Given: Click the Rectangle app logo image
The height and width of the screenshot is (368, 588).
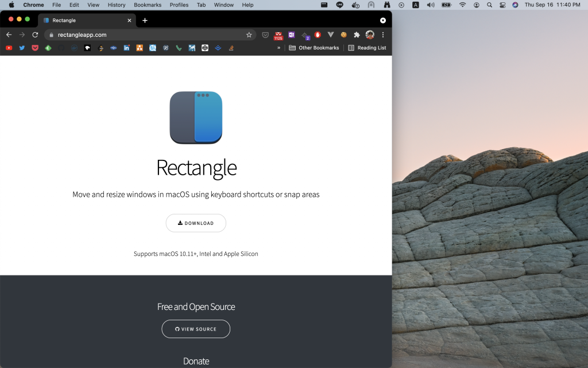Looking at the screenshot, I should 196,117.
